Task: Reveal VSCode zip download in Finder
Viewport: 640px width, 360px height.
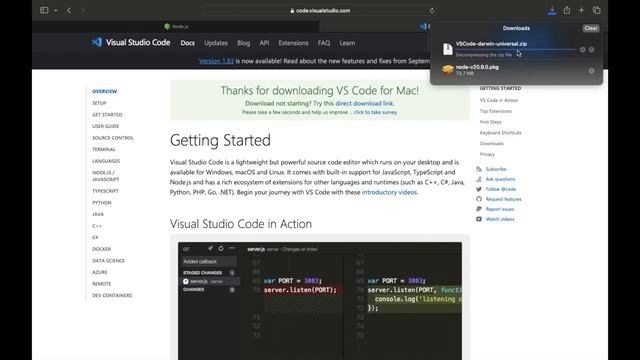Action: pyautogui.click(x=591, y=50)
